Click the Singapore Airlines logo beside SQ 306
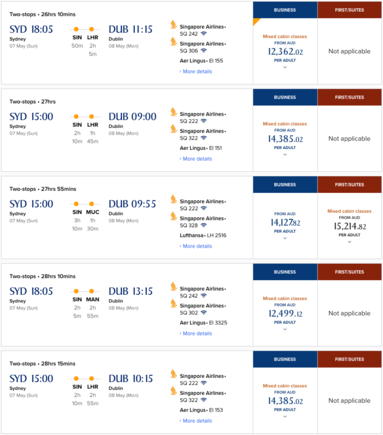Viewport: 383px width, 435px height. (x=174, y=42)
